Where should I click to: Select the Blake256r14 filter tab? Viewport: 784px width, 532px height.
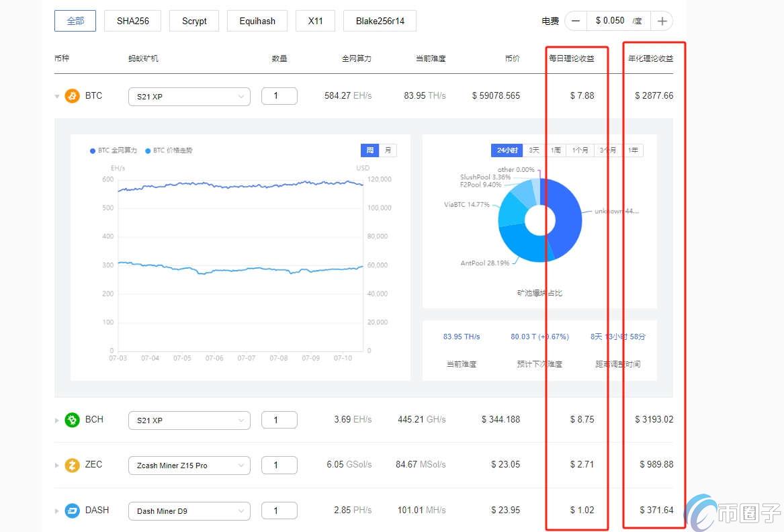click(x=380, y=21)
